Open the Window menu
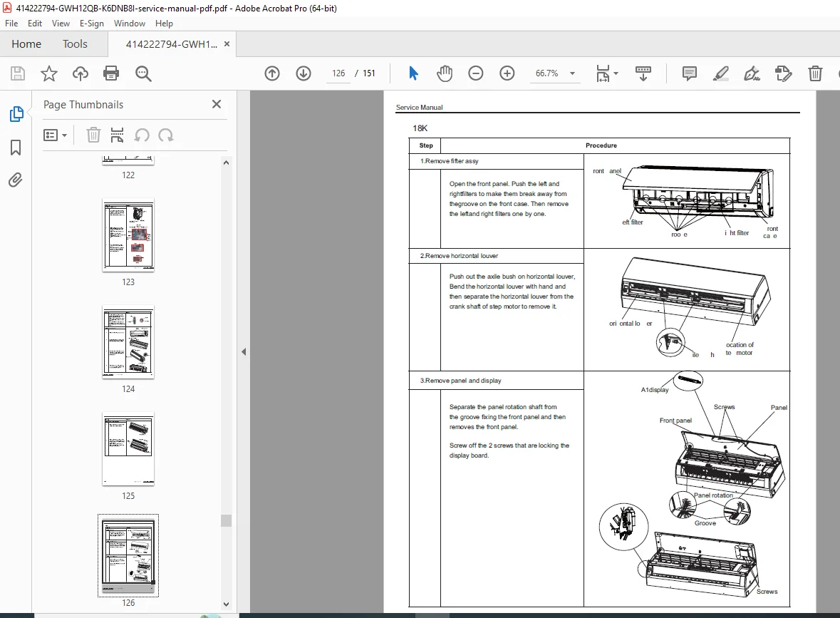 pyautogui.click(x=129, y=24)
